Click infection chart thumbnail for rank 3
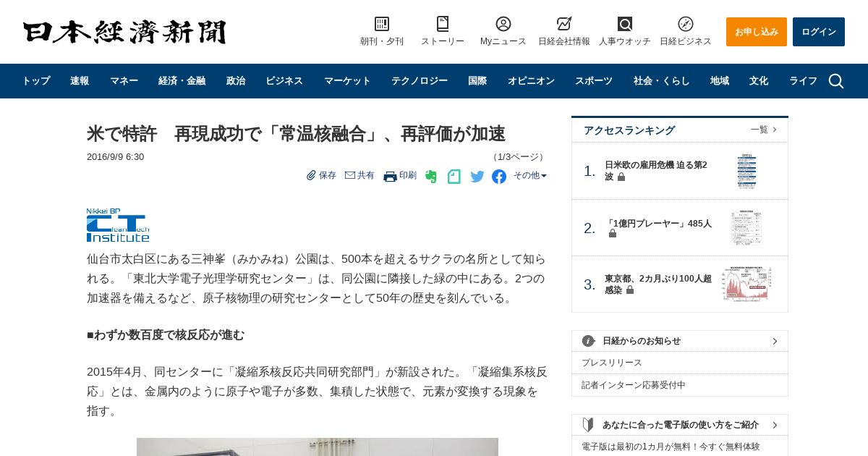The image size is (868, 456). coord(746,284)
